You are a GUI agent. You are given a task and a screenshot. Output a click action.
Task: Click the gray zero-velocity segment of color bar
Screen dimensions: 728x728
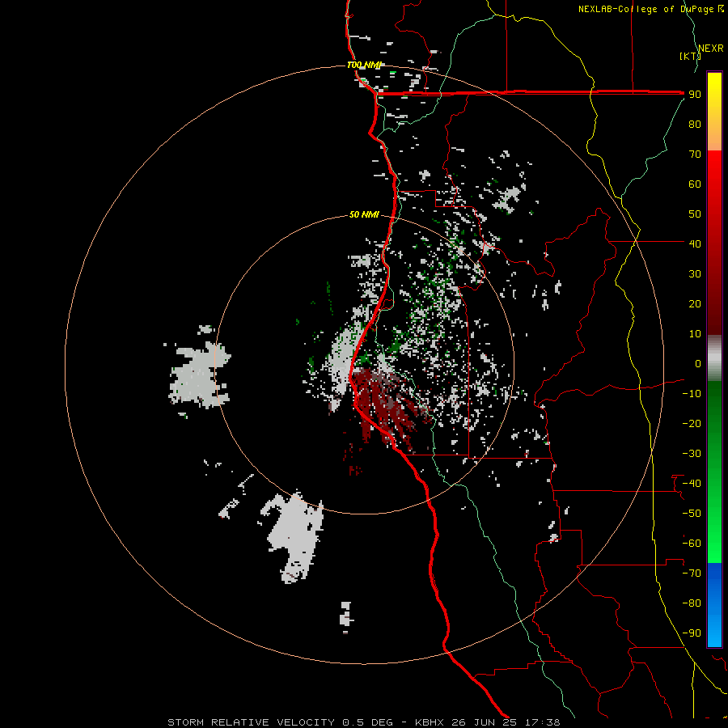714,358
